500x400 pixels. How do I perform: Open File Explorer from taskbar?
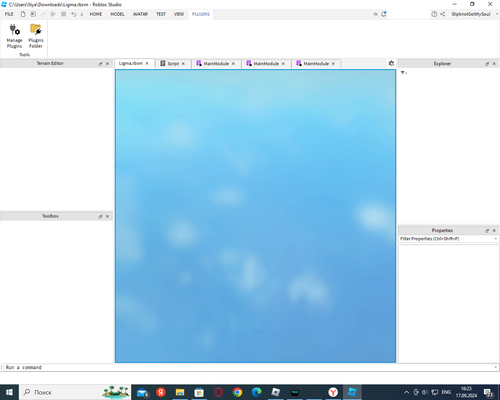click(x=180, y=392)
